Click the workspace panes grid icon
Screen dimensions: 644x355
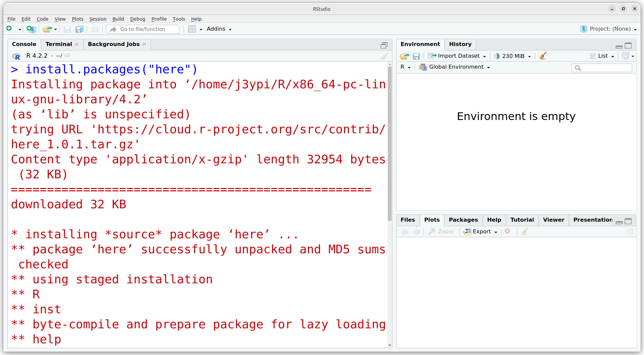pos(192,29)
